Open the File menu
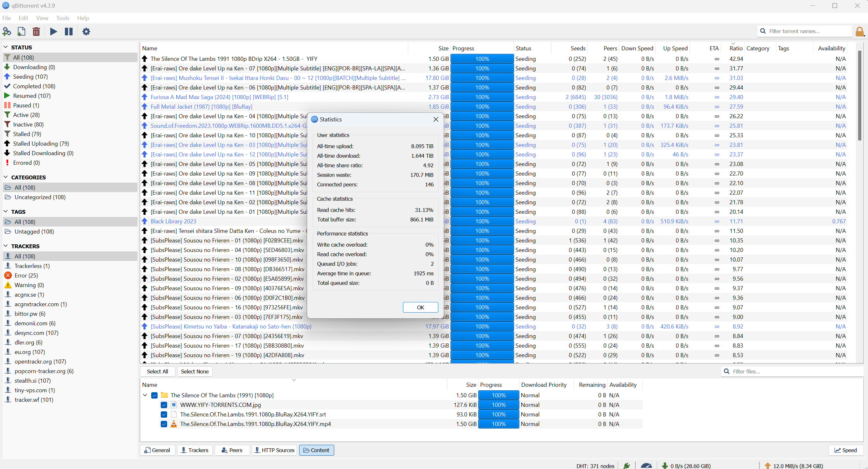This screenshot has height=469, width=868. 6,18
